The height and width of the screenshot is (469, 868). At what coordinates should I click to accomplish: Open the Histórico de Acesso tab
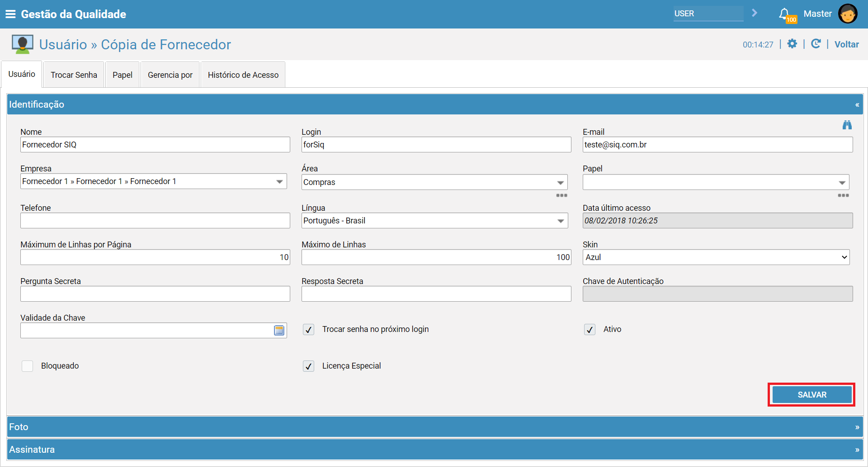point(243,75)
